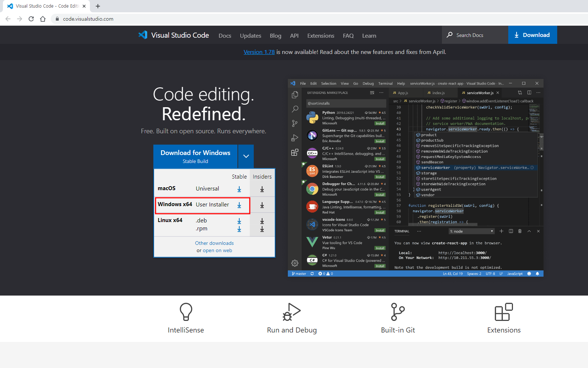
Task: Click the browser forward arrow
Action: coord(20,19)
